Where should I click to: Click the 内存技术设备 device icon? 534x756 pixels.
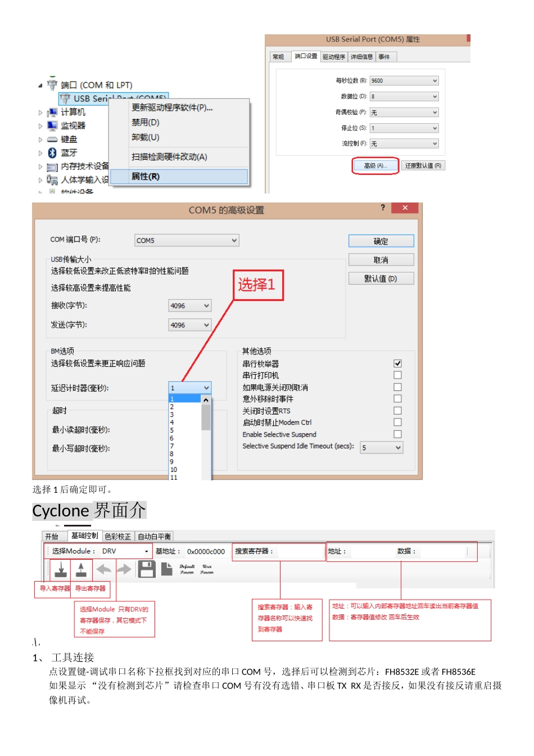52,167
